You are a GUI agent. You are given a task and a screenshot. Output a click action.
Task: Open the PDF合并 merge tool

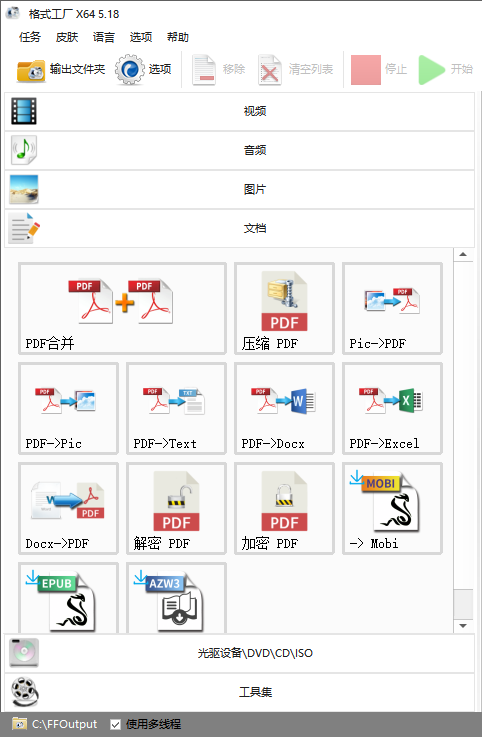[122, 308]
